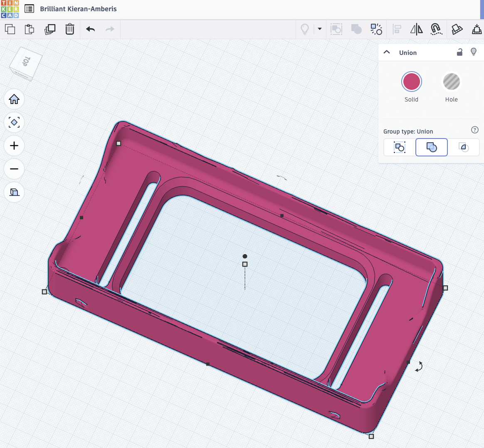Click Fit all in view icon
Viewport: 484px width, 448px height.
click(14, 122)
